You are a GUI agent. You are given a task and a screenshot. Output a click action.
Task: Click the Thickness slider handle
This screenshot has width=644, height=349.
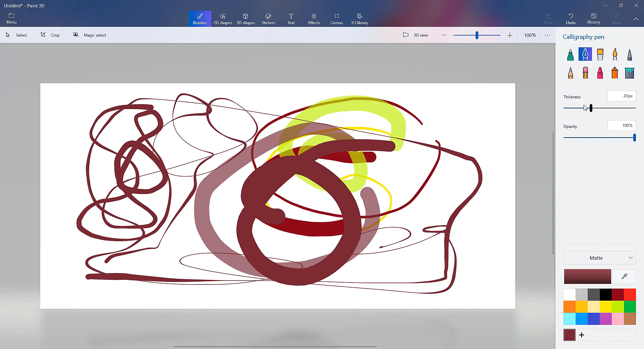591,108
